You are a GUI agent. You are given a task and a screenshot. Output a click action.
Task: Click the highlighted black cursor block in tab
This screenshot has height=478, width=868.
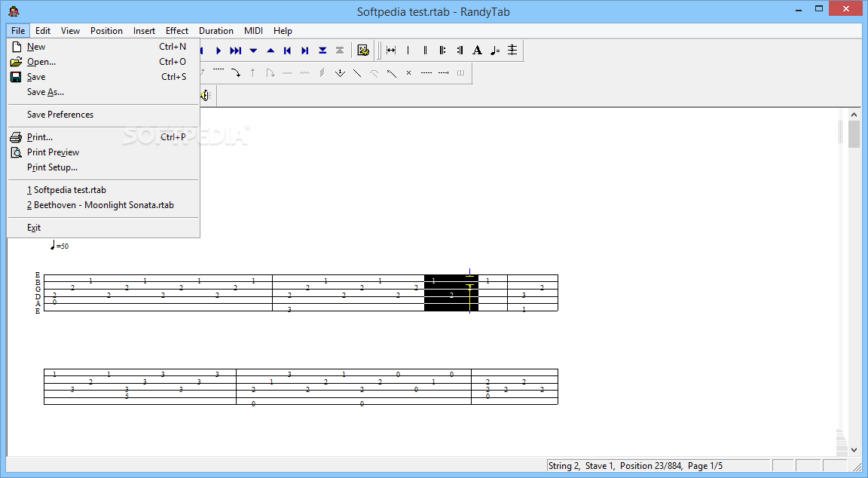click(x=451, y=293)
